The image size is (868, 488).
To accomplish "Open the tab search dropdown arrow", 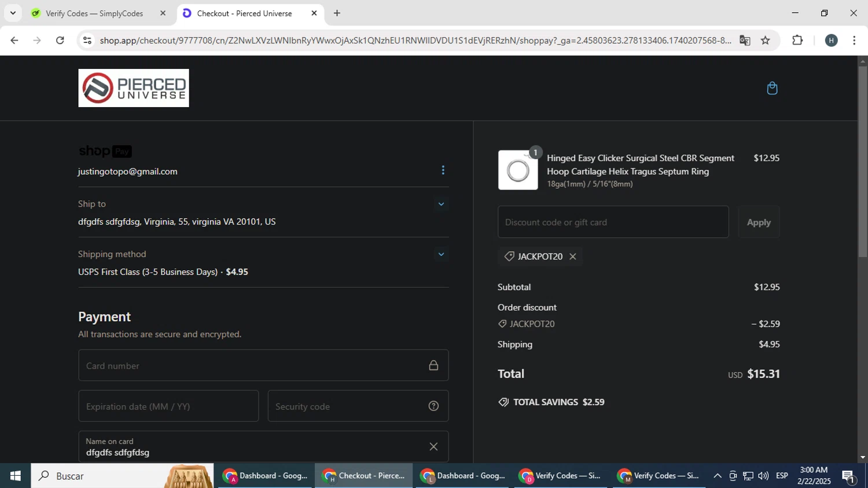I will (x=13, y=13).
